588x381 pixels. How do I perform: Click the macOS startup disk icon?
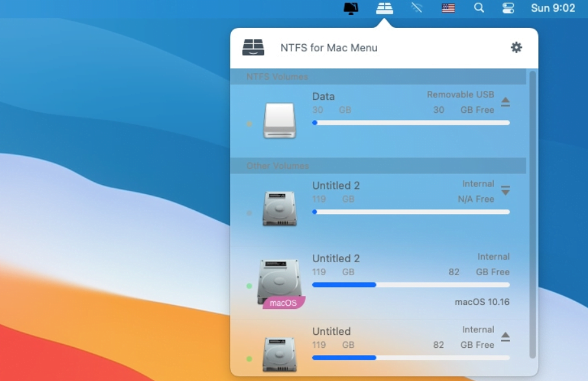(280, 281)
